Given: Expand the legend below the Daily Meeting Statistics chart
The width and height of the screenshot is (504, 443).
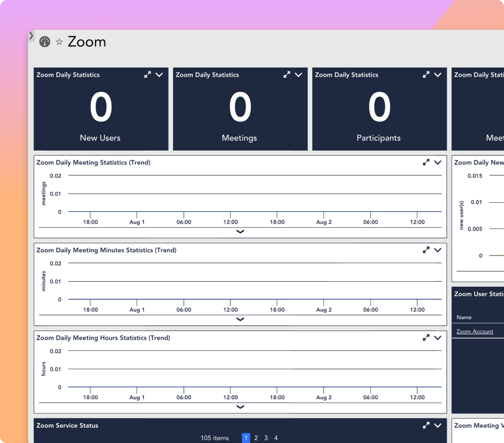Looking at the screenshot, I should (x=240, y=231).
